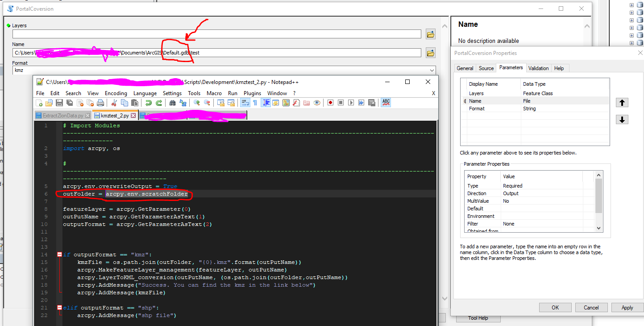Click browse folder icon beside Layers field

[430, 34]
